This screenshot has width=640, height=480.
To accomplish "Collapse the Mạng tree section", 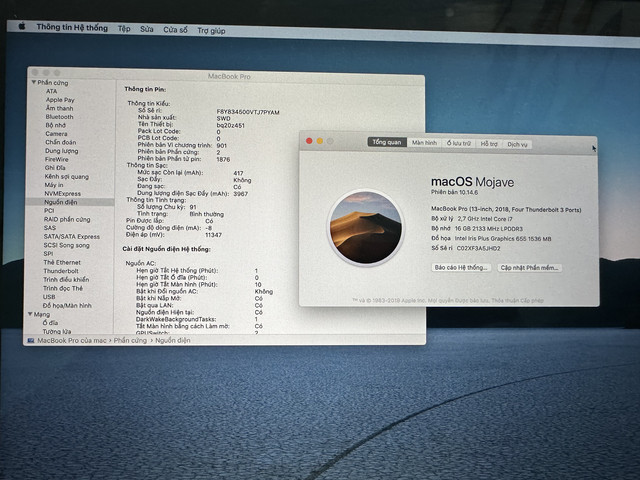I will [x=30, y=314].
